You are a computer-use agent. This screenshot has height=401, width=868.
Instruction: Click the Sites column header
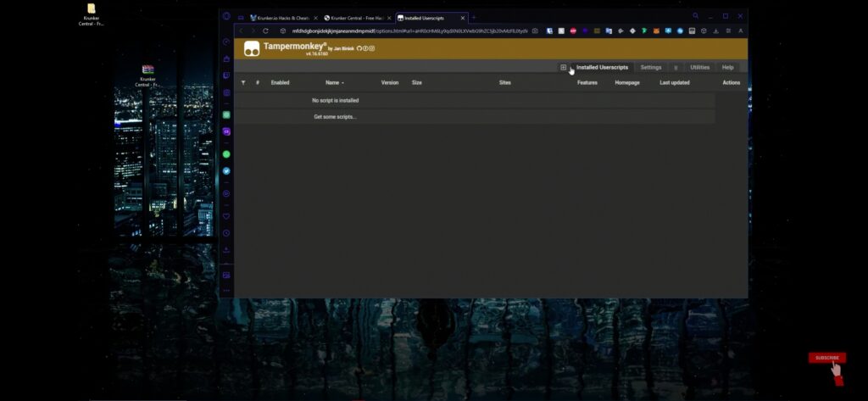(505, 82)
